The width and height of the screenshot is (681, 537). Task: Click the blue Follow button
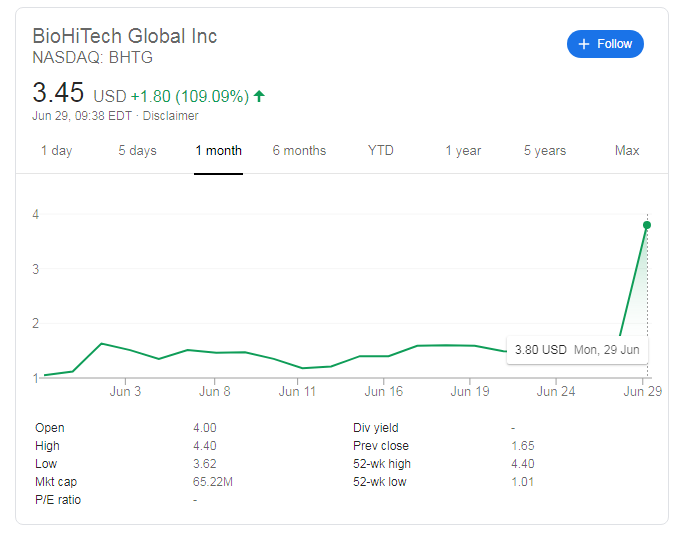605,44
